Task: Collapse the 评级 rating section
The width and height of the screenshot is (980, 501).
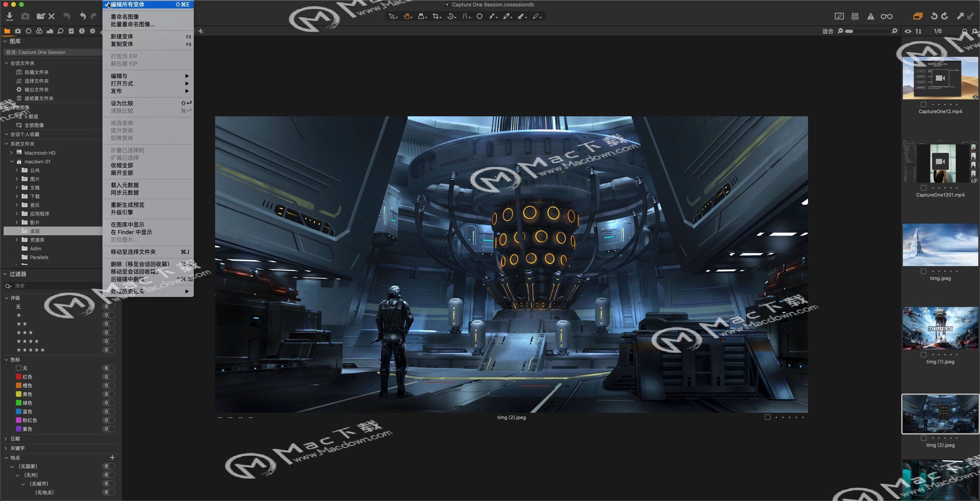Action: [6, 298]
